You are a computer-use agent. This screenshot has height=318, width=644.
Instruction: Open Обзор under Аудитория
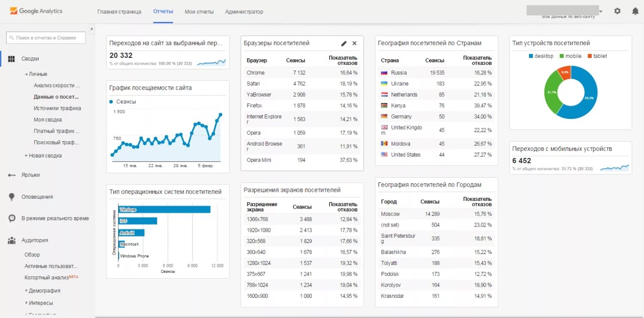(32, 255)
